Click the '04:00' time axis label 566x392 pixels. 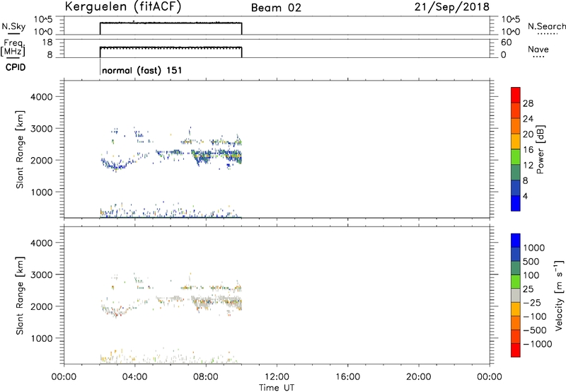[x=134, y=377]
